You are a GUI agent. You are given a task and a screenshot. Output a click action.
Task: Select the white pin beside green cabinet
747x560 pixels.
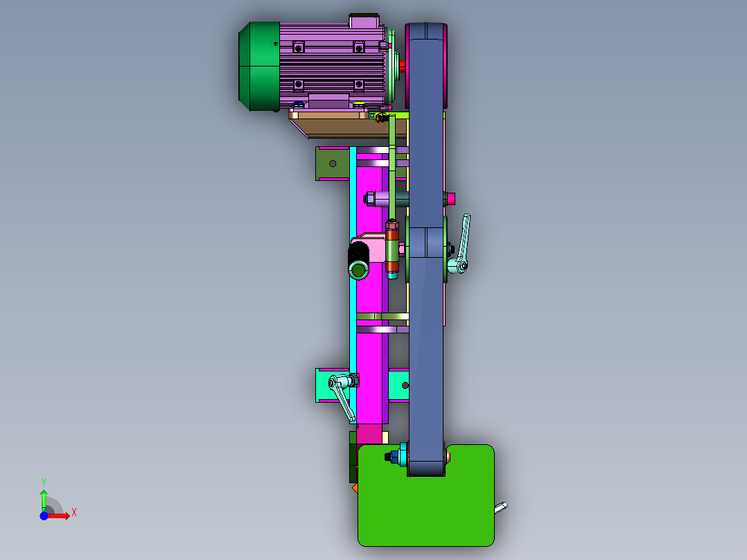(x=501, y=508)
